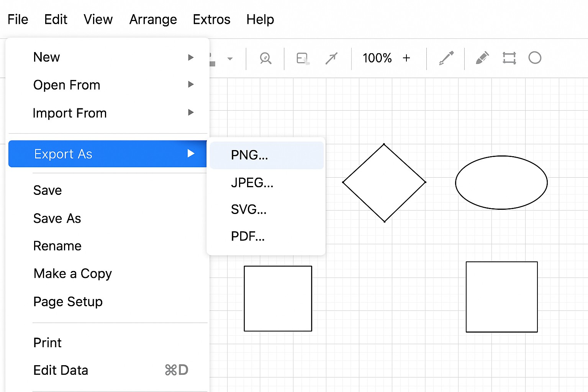
Task: Select PDF... in the Export As submenu
Action: (248, 237)
